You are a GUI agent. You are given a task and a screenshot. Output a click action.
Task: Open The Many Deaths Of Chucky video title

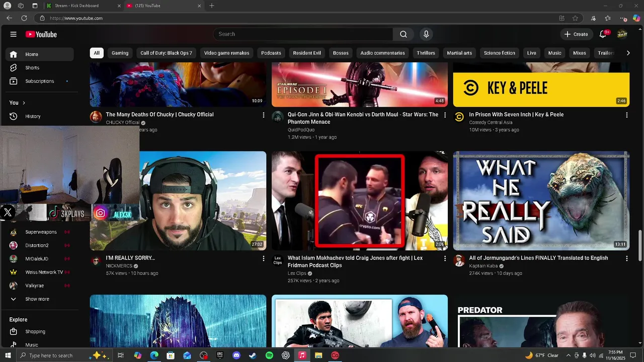click(x=159, y=115)
